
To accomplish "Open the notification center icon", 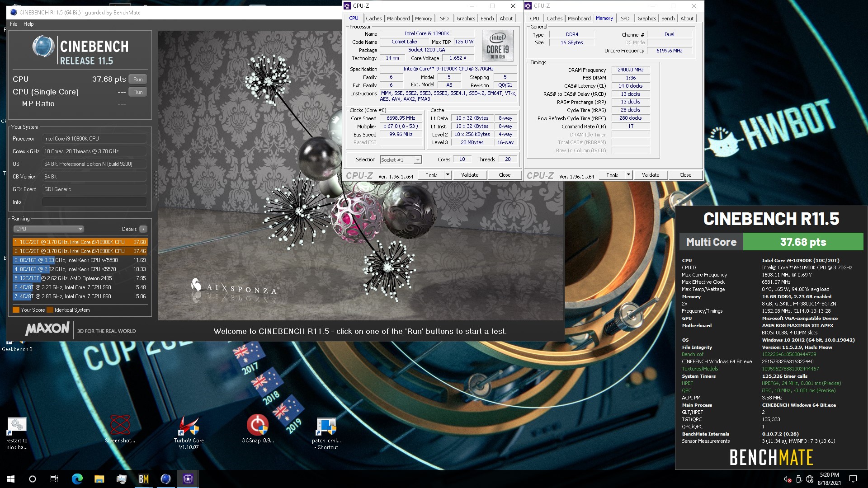I will pos(853,479).
